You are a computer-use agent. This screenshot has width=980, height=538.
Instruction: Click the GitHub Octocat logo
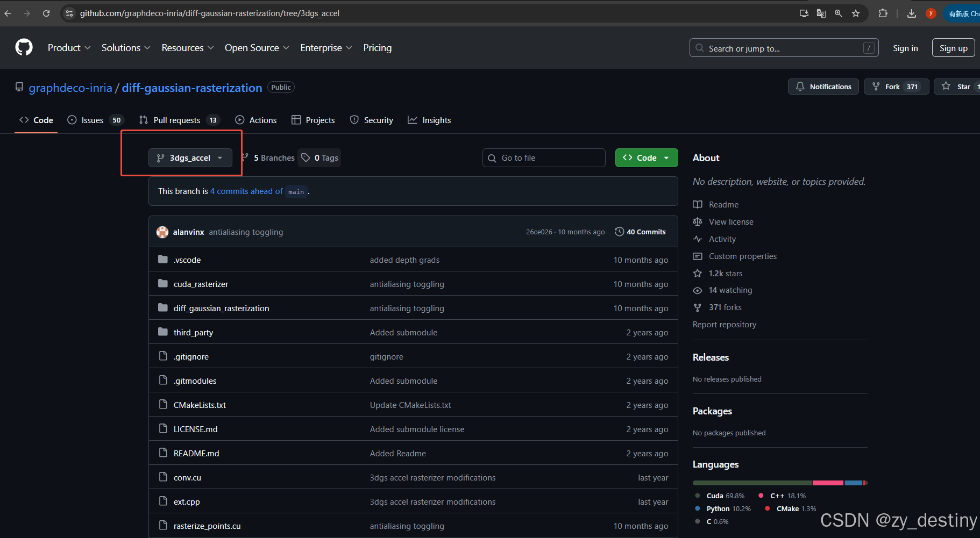(x=24, y=47)
